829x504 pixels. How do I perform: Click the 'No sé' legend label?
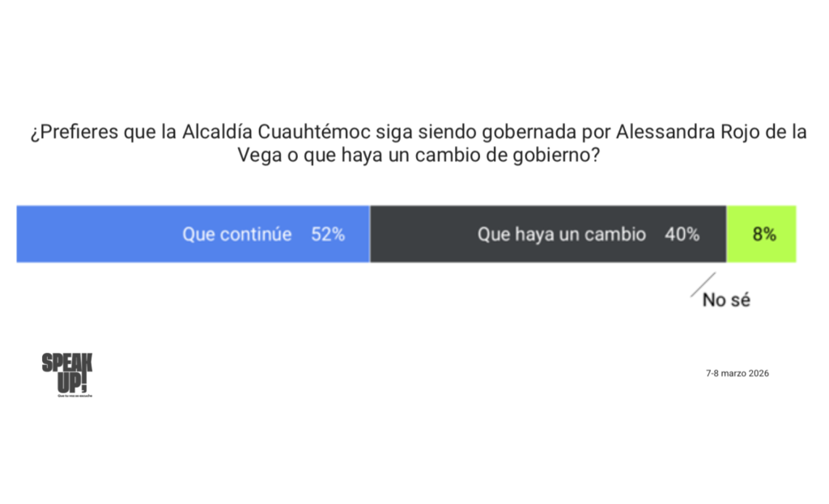tap(726, 300)
